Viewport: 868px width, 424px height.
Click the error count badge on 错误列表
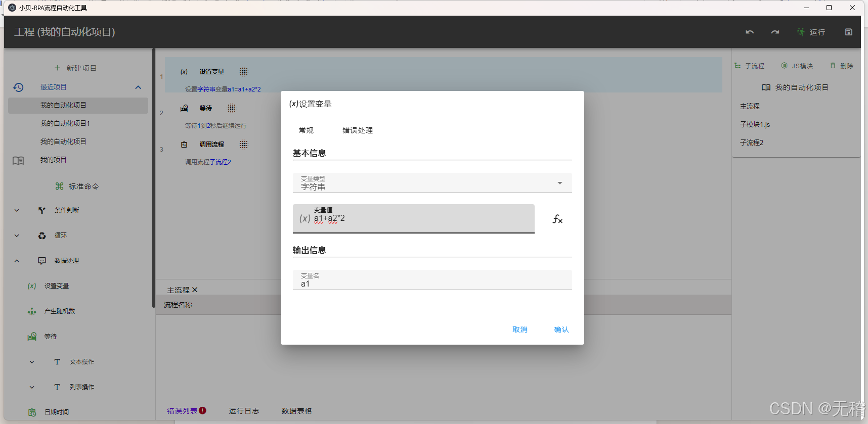pos(202,410)
